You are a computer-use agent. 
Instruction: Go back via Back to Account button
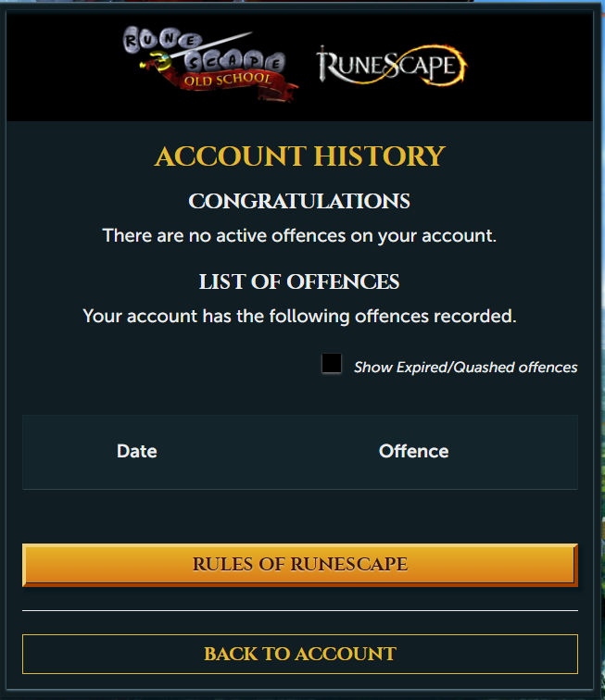coord(300,654)
